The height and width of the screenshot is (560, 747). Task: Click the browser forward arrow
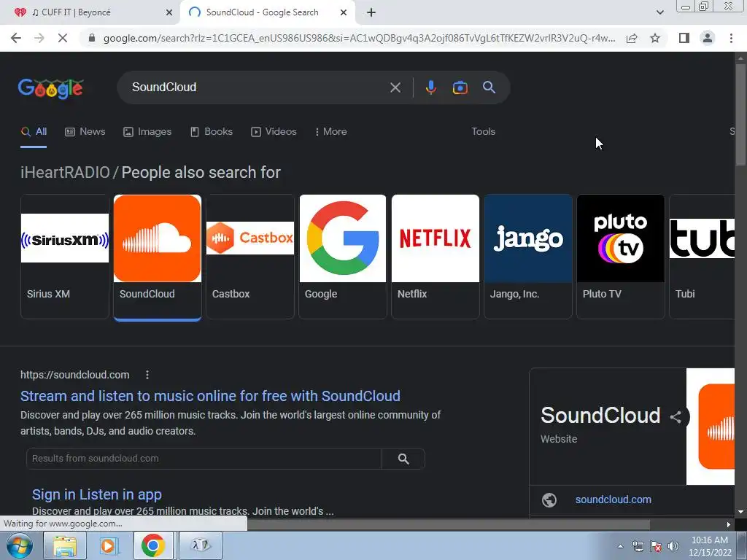pos(39,38)
